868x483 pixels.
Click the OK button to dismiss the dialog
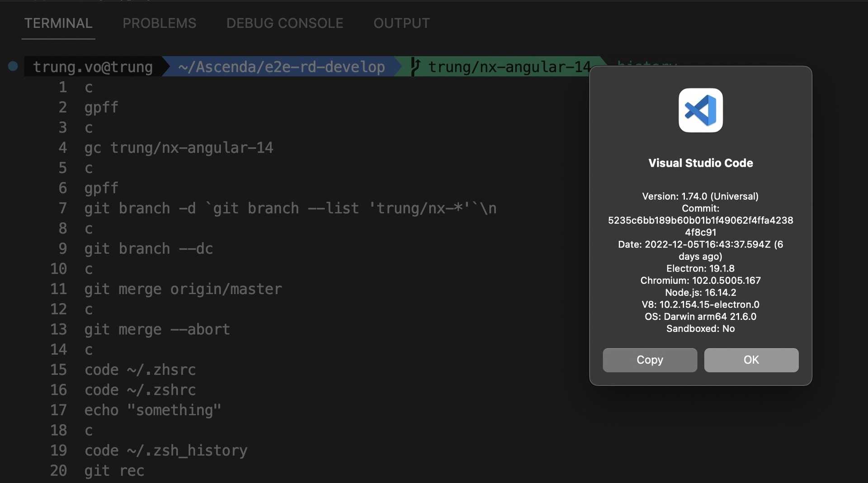pyautogui.click(x=751, y=360)
